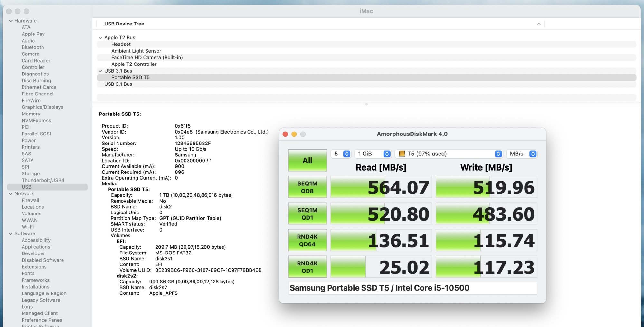This screenshot has width=644, height=327.
Task: Select Diagnostics in the sidebar
Action: pyautogui.click(x=35, y=74)
